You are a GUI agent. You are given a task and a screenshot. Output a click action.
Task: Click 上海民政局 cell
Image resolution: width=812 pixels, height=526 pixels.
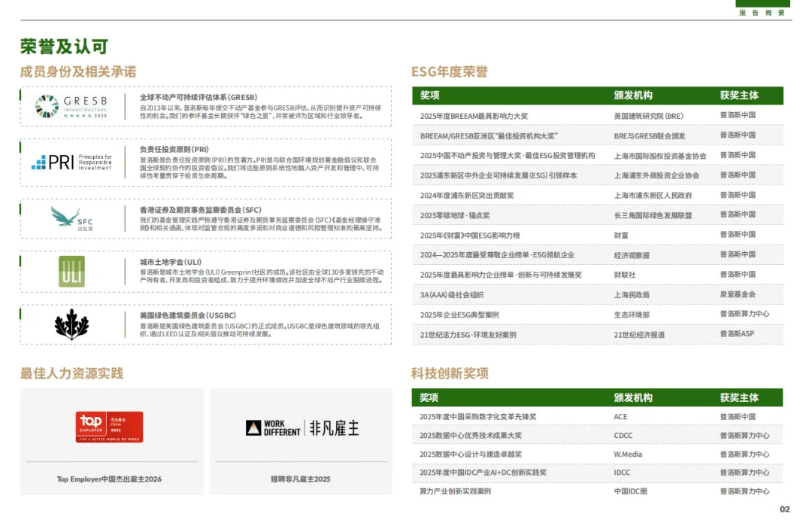[x=632, y=295]
